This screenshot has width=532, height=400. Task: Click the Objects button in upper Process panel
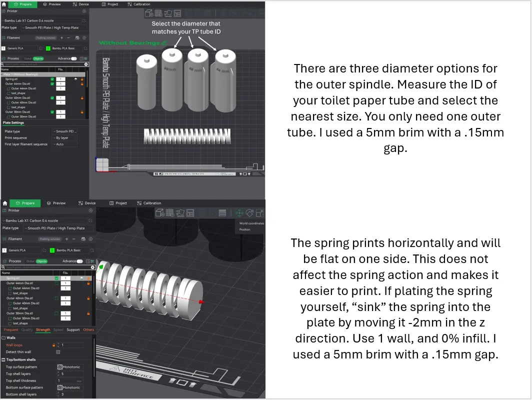(38, 58)
